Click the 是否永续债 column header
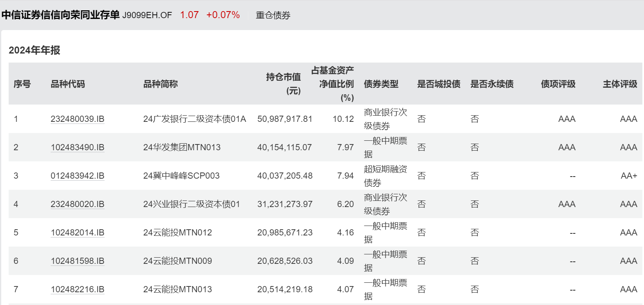Screen dimensions: 644x305 [x=492, y=84]
